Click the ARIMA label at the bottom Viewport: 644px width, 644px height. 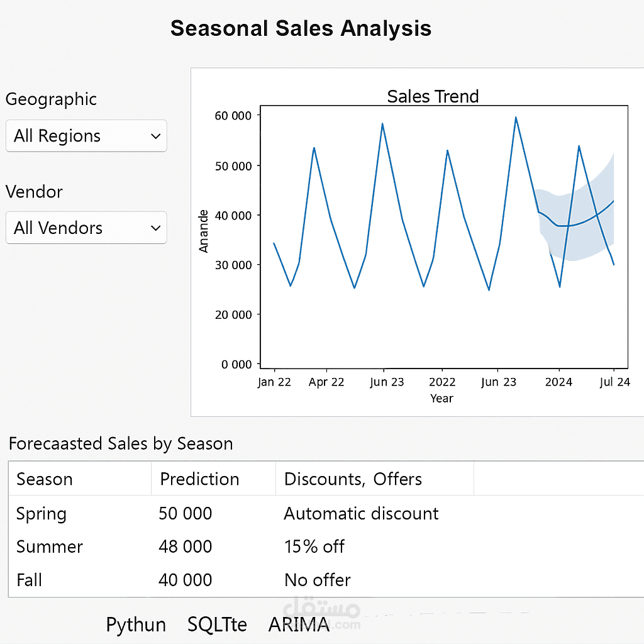299,625
